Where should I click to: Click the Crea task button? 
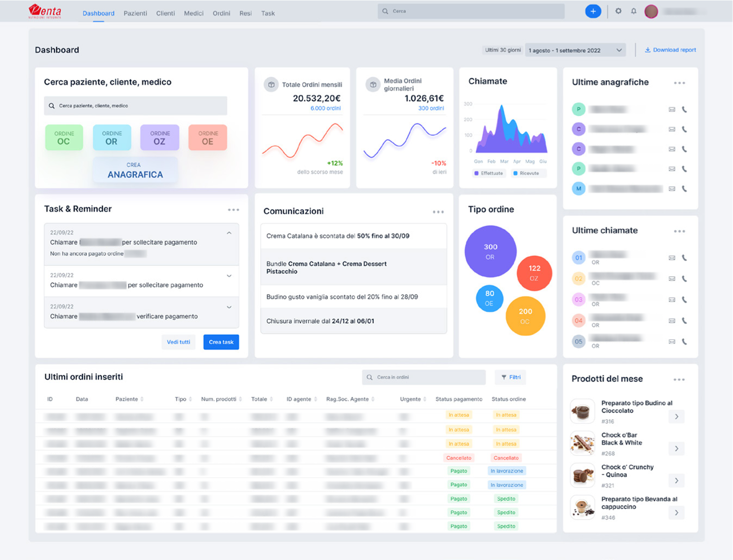click(x=221, y=342)
